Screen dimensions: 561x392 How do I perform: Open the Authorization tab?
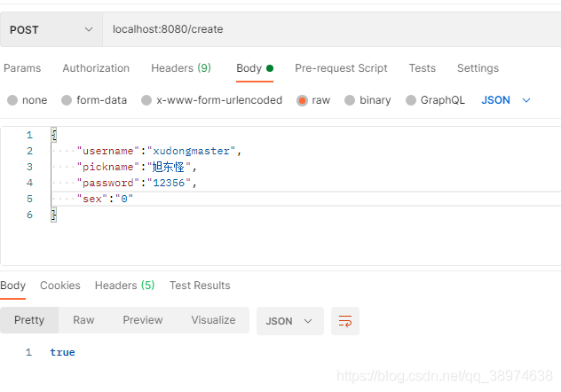[96, 68]
